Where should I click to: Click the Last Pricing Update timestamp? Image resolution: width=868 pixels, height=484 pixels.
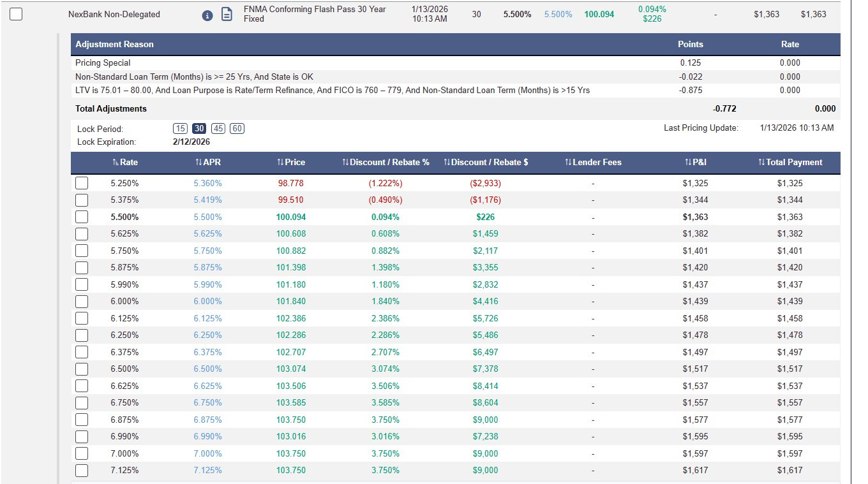tap(797, 128)
